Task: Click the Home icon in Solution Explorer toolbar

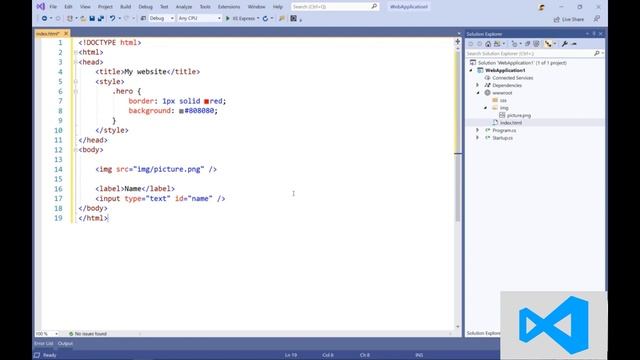Action: point(488,44)
